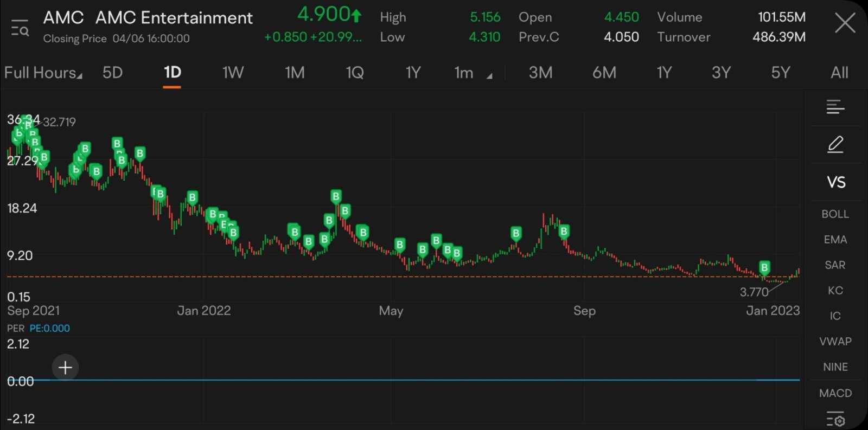Viewport: 868px width, 430px height.
Task: Tap the 4.900 current price
Action: (x=329, y=15)
